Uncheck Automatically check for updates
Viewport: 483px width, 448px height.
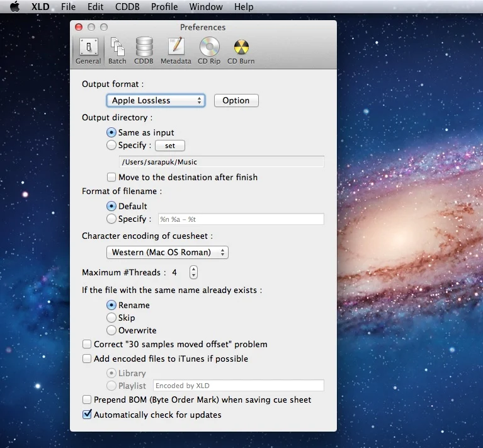(87, 415)
